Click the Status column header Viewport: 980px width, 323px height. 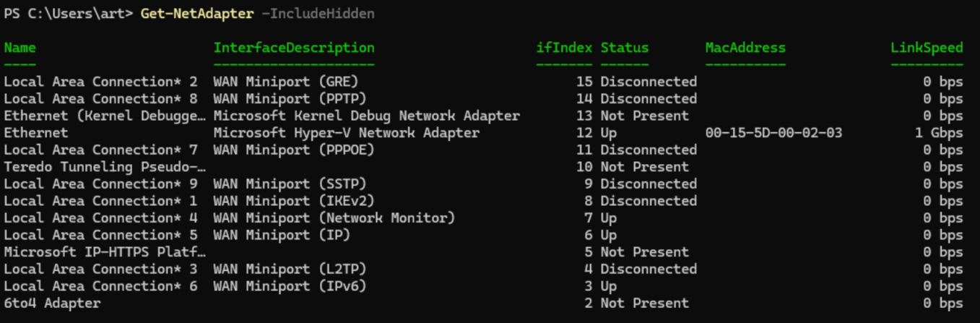pyautogui.click(x=625, y=48)
